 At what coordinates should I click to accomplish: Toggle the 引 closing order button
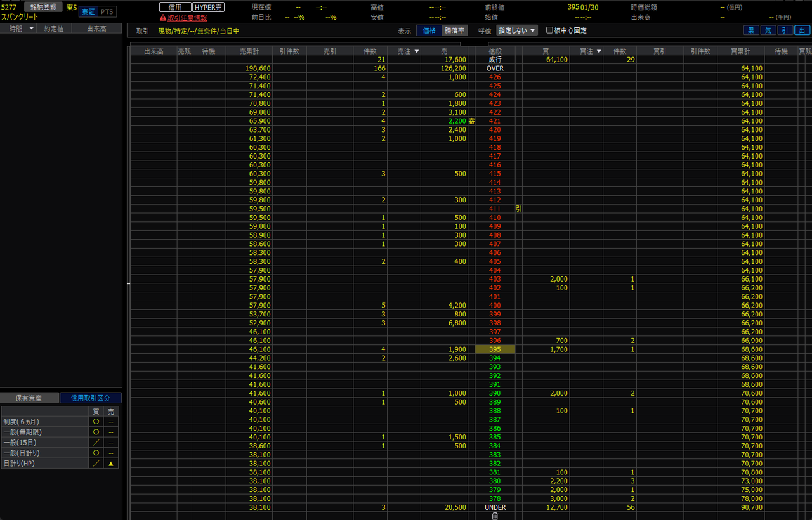click(x=785, y=30)
